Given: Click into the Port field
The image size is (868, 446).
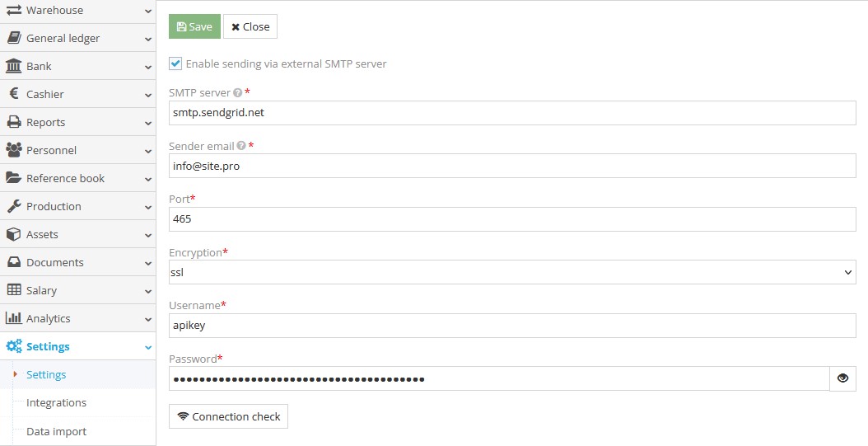Looking at the screenshot, I should pos(512,219).
